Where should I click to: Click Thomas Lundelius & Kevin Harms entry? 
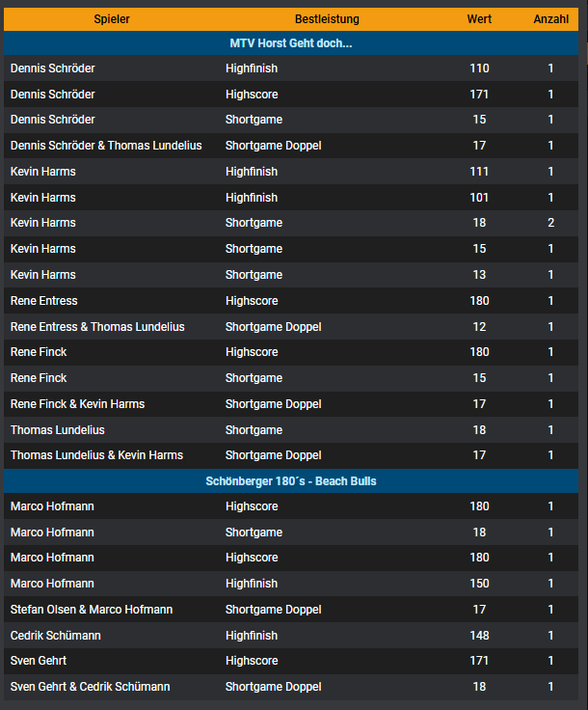click(x=96, y=455)
